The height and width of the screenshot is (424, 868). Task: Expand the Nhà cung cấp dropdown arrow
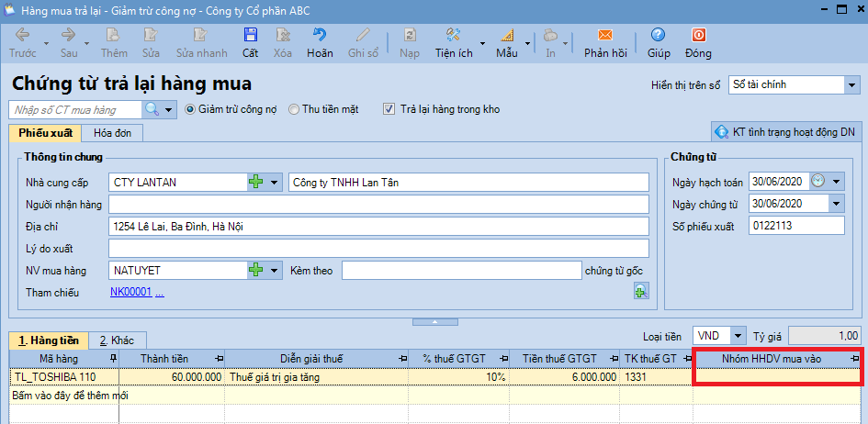[273, 182]
